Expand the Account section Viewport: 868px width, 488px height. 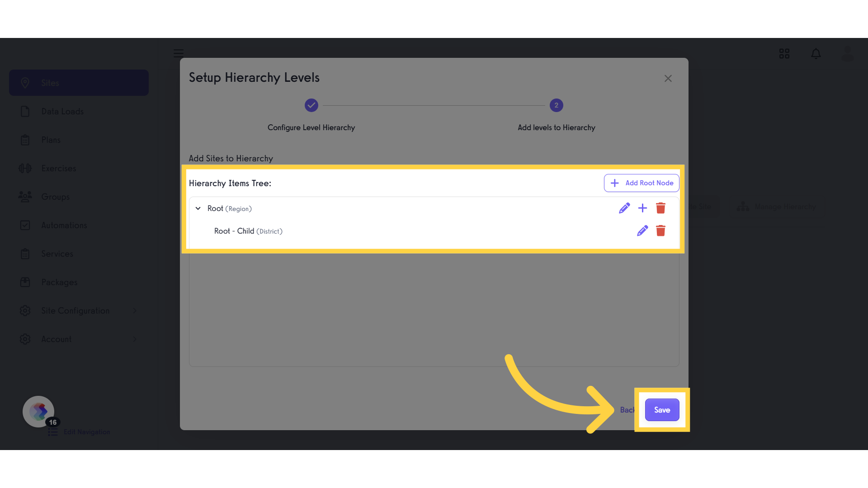point(56,339)
